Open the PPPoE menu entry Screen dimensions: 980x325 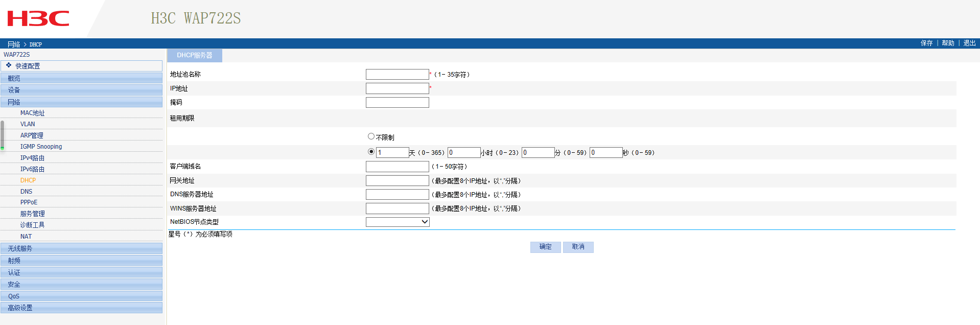(29, 202)
